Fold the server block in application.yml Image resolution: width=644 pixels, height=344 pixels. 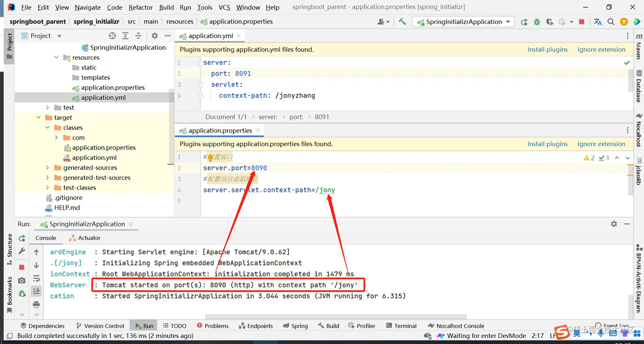coord(201,63)
